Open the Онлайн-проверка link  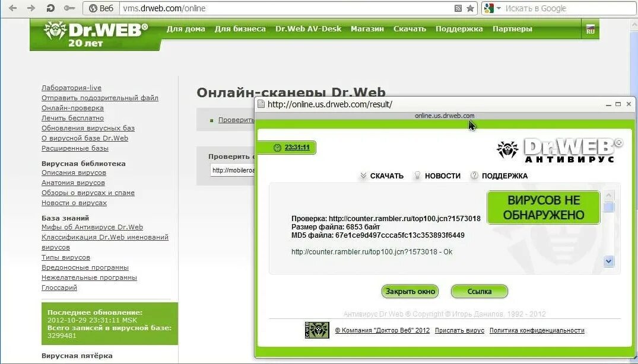click(72, 108)
